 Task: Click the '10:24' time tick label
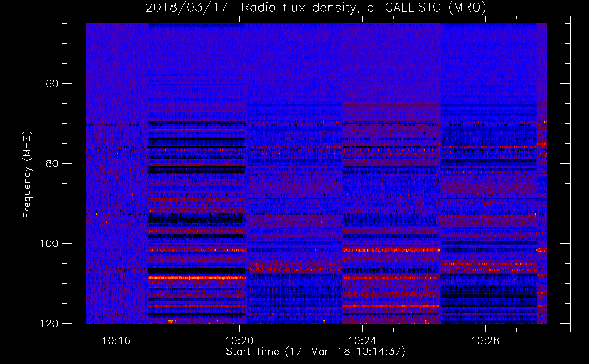pyautogui.click(x=362, y=341)
